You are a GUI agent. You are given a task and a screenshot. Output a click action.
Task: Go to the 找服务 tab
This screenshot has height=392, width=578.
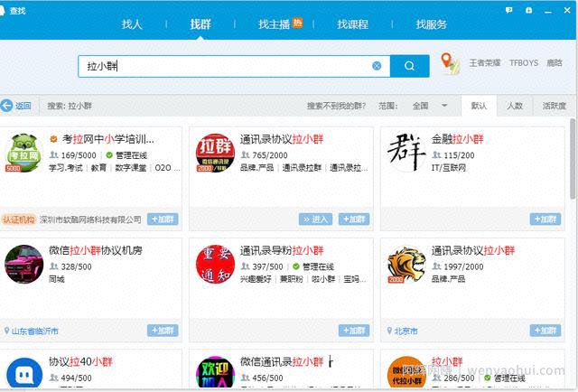pyautogui.click(x=432, y=24)
